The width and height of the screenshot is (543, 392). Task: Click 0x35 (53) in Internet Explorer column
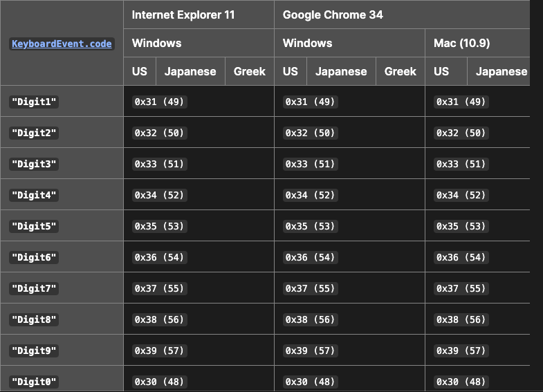[160, 227]
